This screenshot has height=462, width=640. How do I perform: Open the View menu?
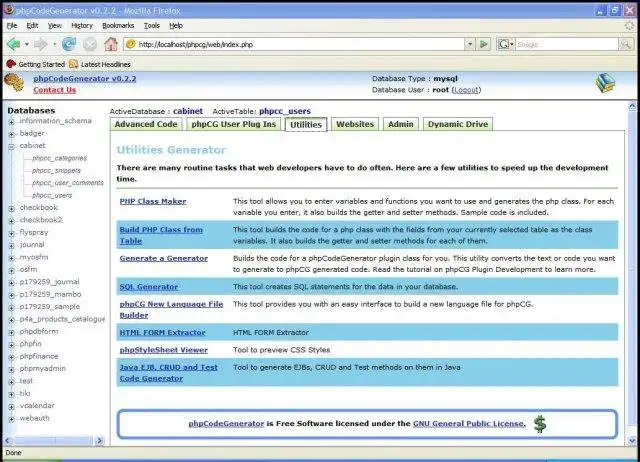point(55,26)
